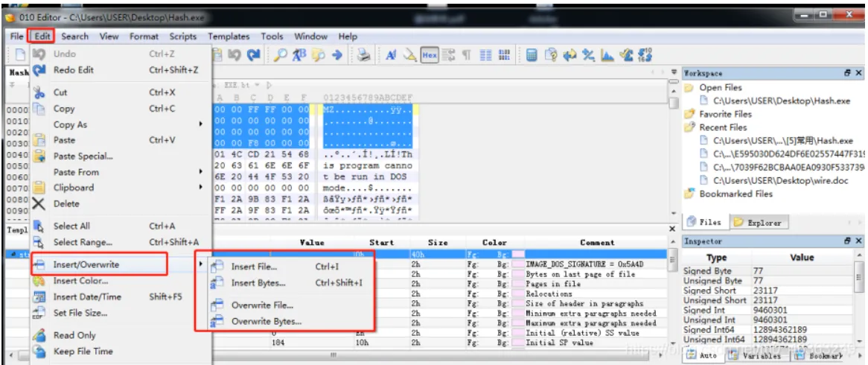Click the Undo arrow icon in the toolbar
Screen dimensions: 868x365
click(x=234, y=55)
